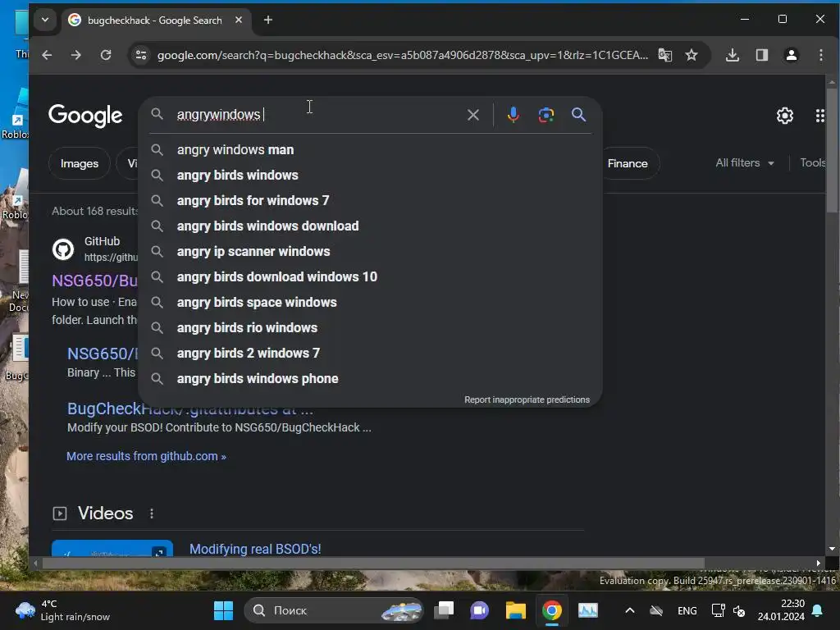Select suggestion 'angry windows man'

370,150
